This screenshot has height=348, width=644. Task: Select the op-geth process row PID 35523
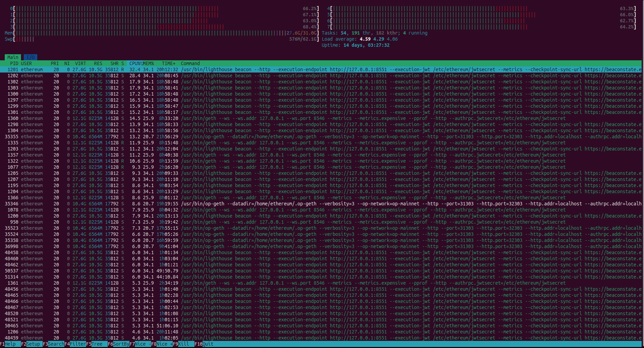(322, 227)
